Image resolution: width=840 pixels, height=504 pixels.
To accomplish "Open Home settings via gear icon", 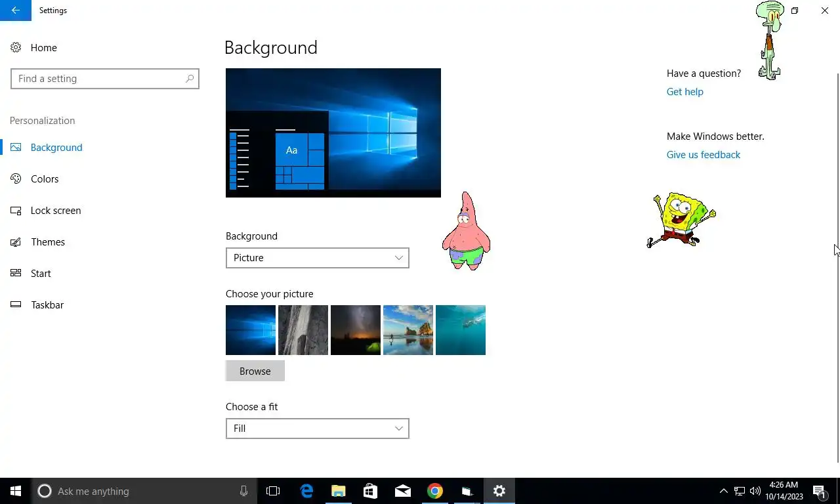I will point(16,48).
